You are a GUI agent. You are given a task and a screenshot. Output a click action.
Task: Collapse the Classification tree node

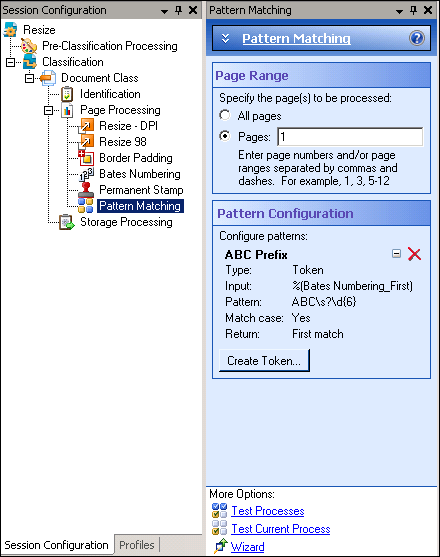pos(10,63)
